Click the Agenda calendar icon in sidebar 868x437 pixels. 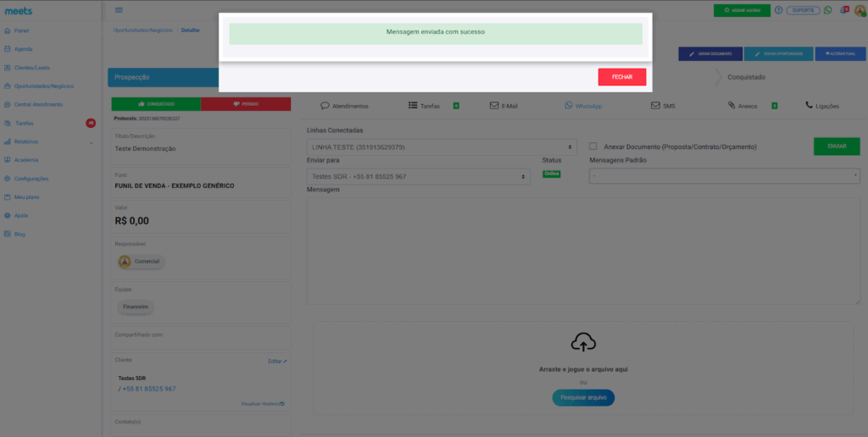(x=7, y=49)
